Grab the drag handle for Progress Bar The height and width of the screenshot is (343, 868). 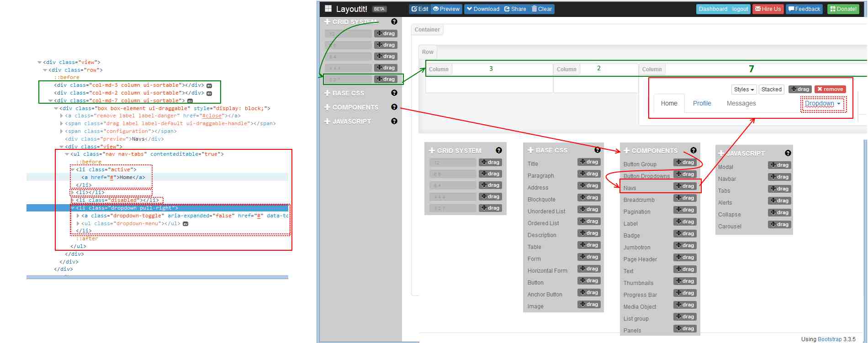tap(685, 293)
